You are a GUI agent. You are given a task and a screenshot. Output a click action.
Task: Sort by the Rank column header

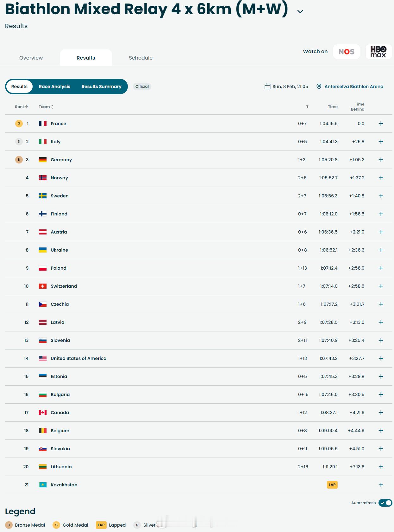tap(22, 107)
